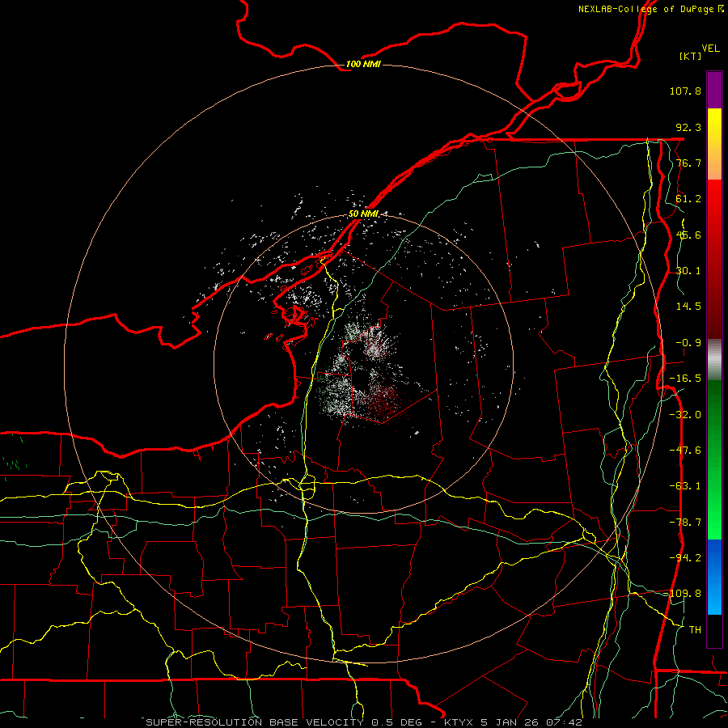Click the 14.5 velocity scale value
This screenshot has height=728, width=728.
pyautogui.click(x=688, y=307)
